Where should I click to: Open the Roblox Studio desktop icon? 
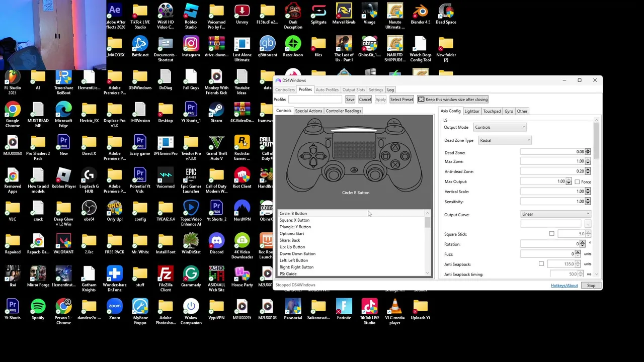191,17
